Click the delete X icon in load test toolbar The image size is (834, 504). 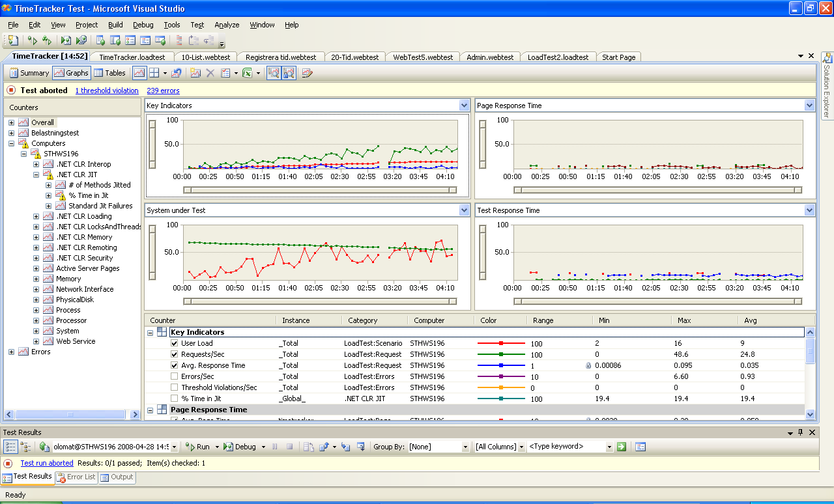(210, 73)
